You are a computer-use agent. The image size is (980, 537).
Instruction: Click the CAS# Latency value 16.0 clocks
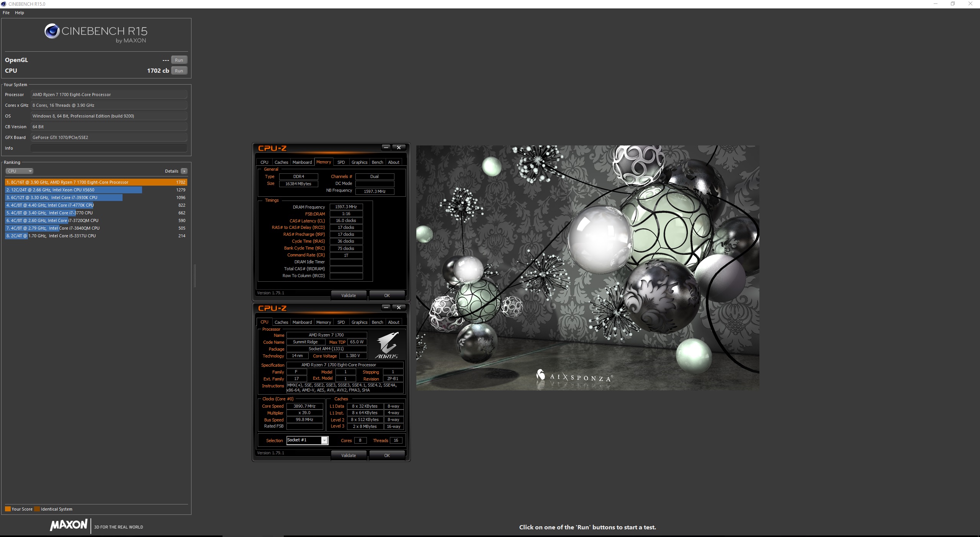(x=346, y=220)
